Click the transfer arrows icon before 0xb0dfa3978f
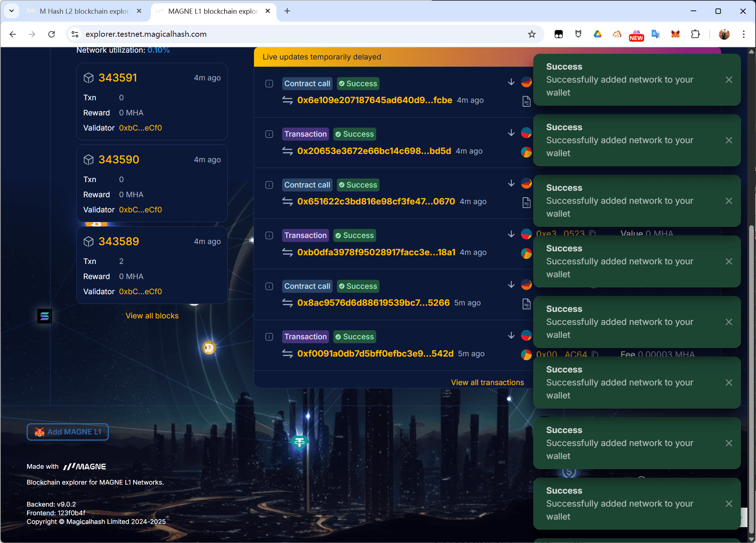 tap(287, 252)
